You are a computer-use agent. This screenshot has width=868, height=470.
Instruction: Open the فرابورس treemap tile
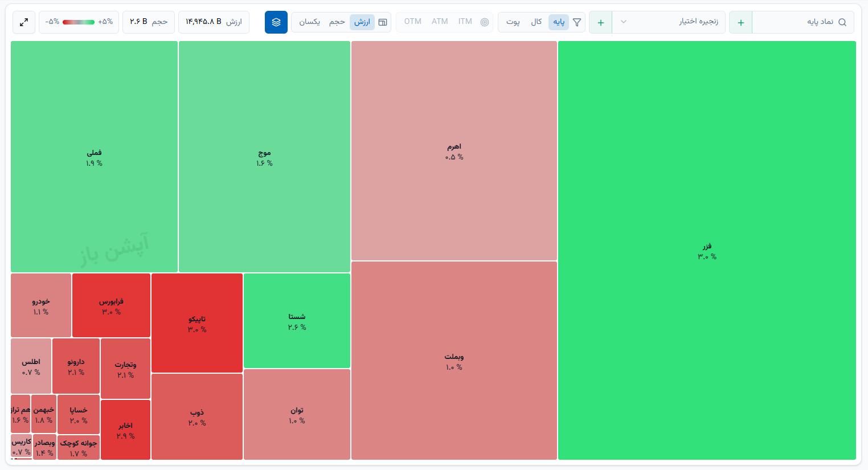(x=111, y=305)
